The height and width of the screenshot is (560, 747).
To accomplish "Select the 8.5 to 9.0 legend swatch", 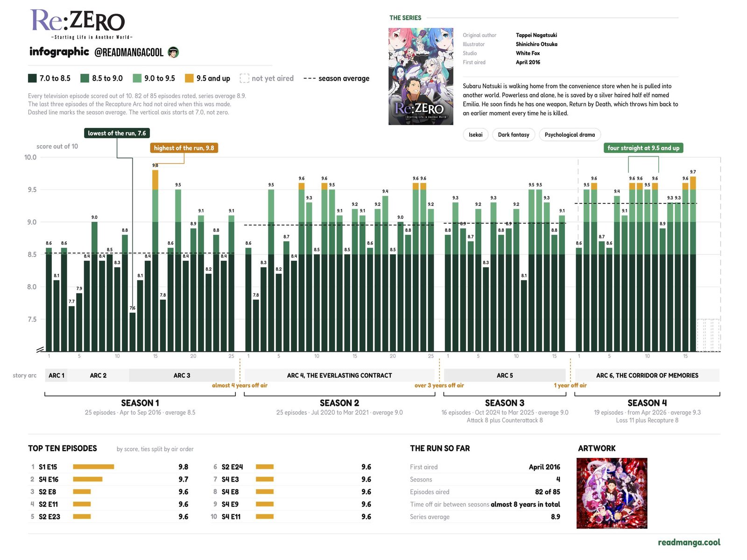I will pos(85,78).
